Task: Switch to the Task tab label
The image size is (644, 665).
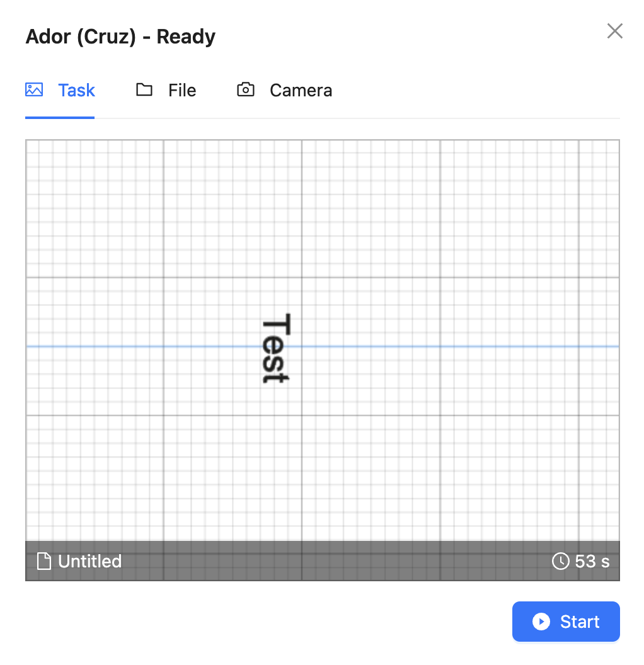Action: click(76, 90)
